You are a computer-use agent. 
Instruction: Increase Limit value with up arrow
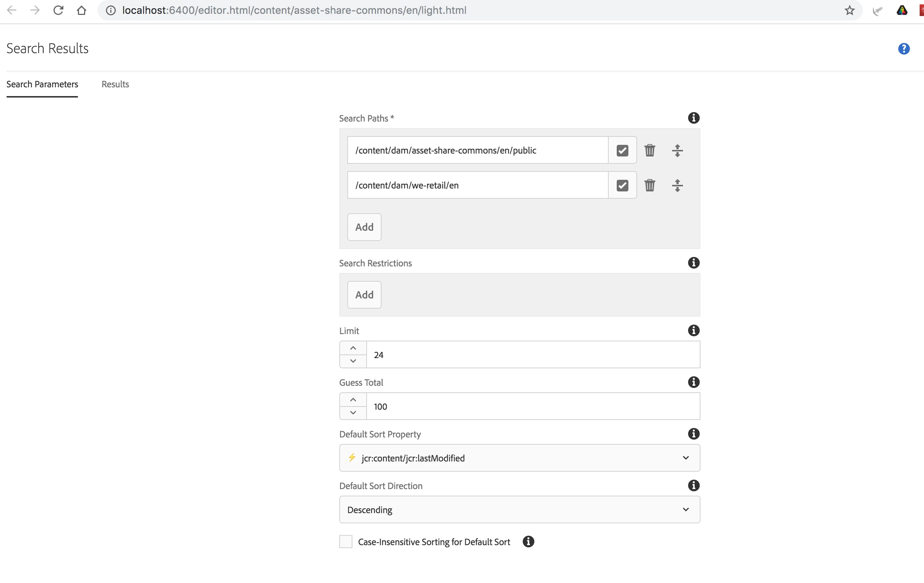(x=353, y=348)
